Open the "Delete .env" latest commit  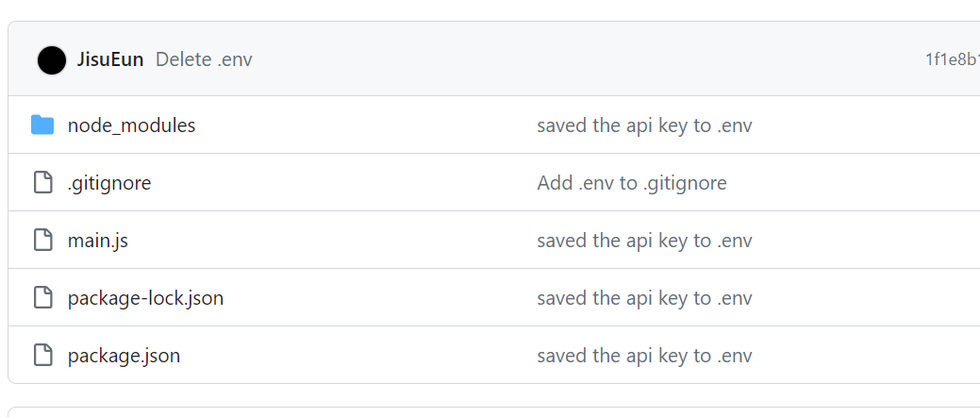pos(204,59)
